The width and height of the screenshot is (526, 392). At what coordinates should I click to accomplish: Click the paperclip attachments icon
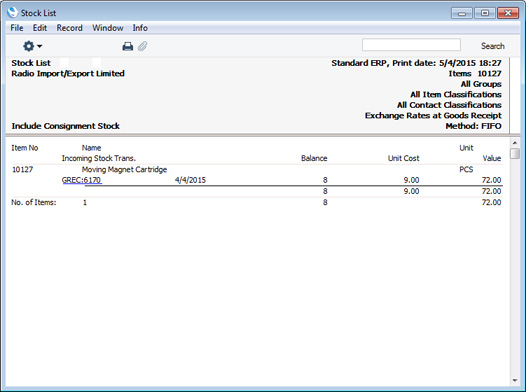click(x=143, y=46)
